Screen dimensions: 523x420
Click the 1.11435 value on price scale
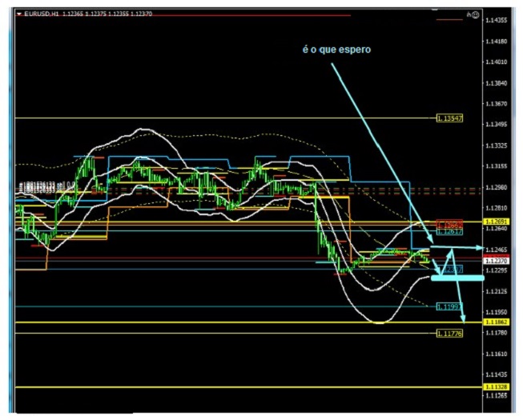[x=498, y=374]
